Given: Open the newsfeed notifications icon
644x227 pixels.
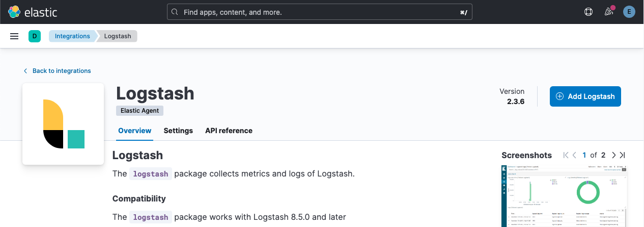Looking at the screenshot, I should 608,12.
